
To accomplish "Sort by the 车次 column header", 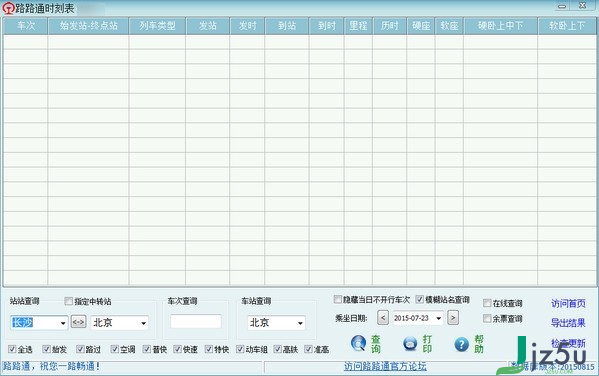I will pyautogui.click(x=26, y=26).
